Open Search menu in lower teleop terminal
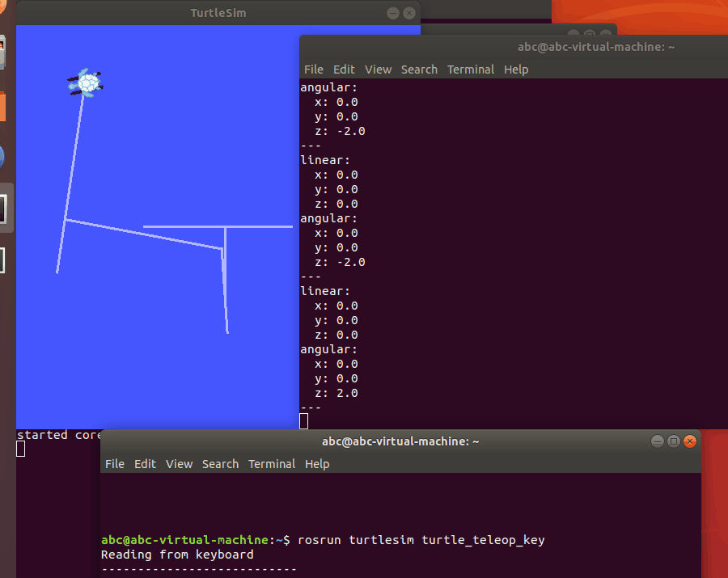This screenshot has width=728, height=578. tap(220, 464)
